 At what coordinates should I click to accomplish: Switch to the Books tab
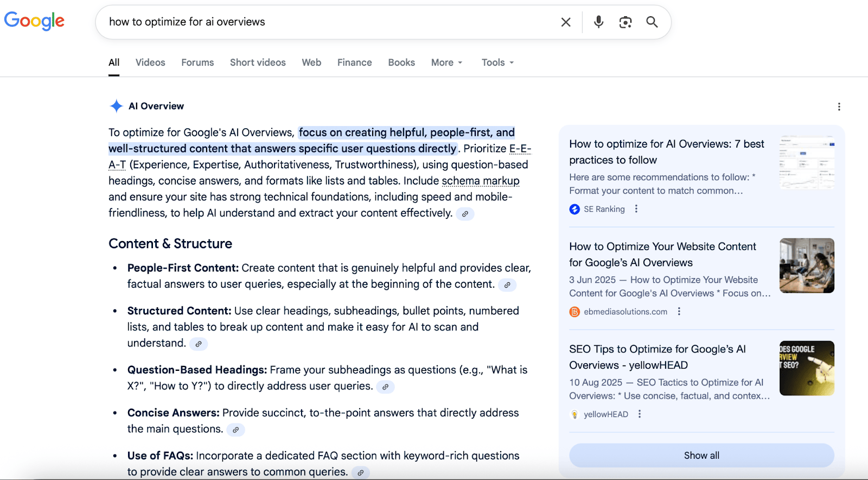click(401, 62)
